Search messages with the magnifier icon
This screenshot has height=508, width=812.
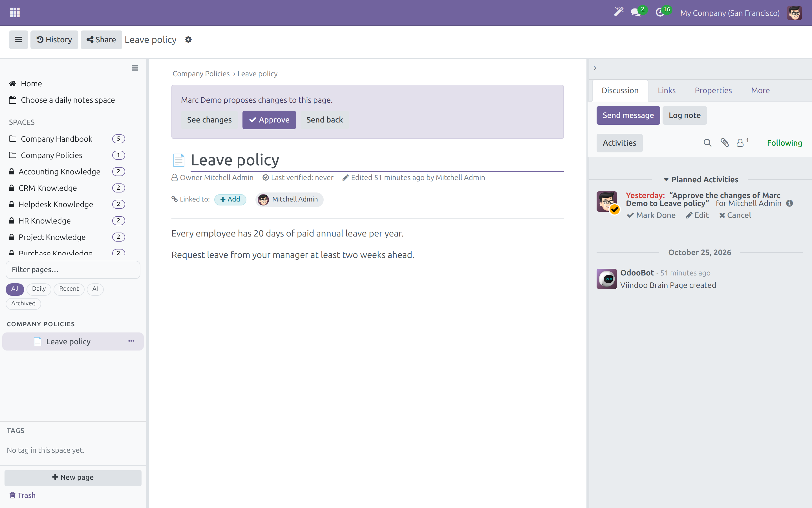pos(707,143)
